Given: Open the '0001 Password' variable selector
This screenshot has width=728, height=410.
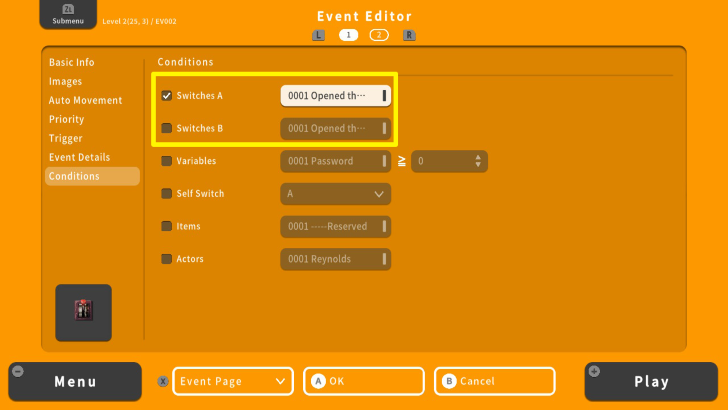Looking at the screenshot, I should click(x=336, y=161).
